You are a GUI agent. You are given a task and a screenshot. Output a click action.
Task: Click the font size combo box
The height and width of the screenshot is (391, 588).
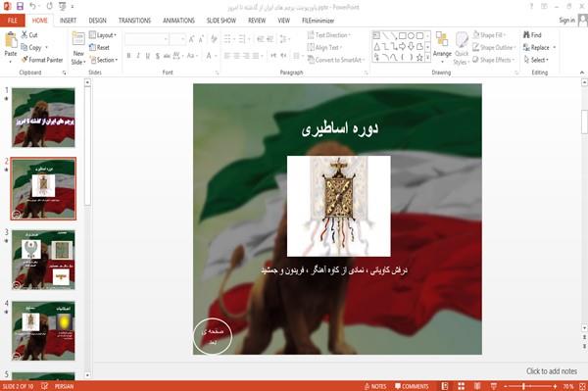(177, 39)
